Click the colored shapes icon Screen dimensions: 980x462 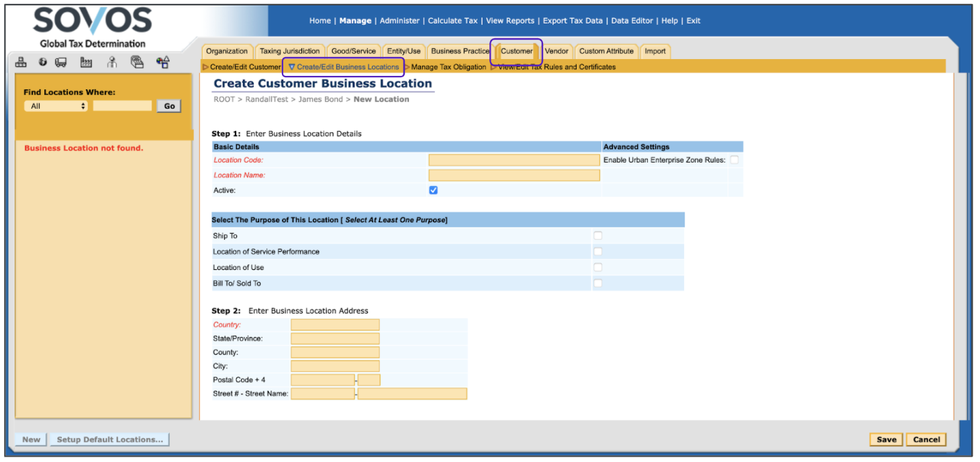(x=162, y=62)
